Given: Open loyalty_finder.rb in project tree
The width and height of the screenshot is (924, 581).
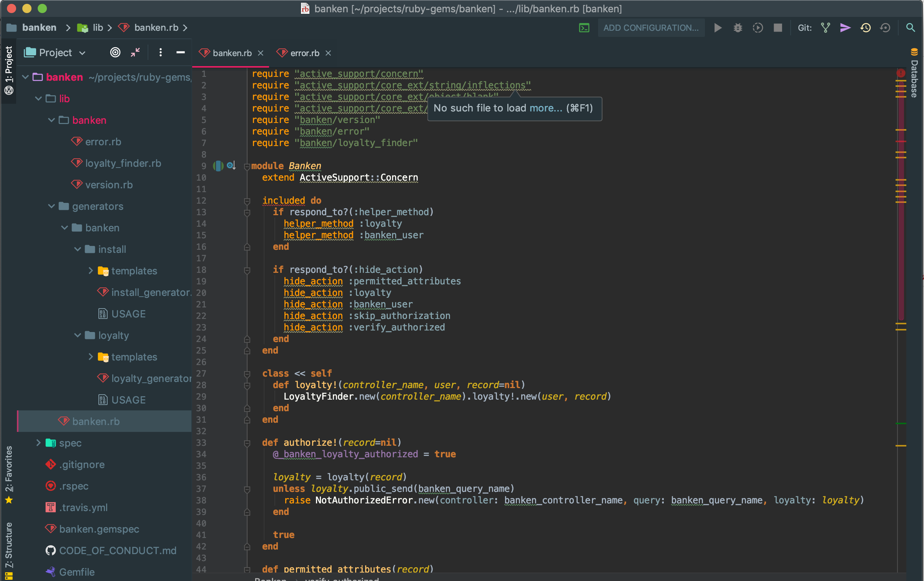Looking at the screenshot, I should pos(123,163).
